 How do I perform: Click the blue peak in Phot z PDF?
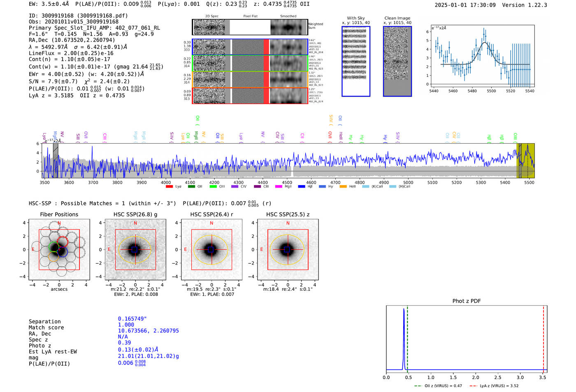point(404,329)
